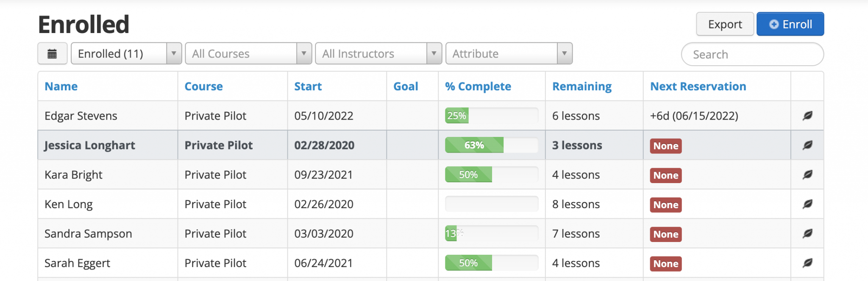Open the Enrolled (11) status dropdown
The height and width of the screenshot is (281, 868).
click(126, 54)
